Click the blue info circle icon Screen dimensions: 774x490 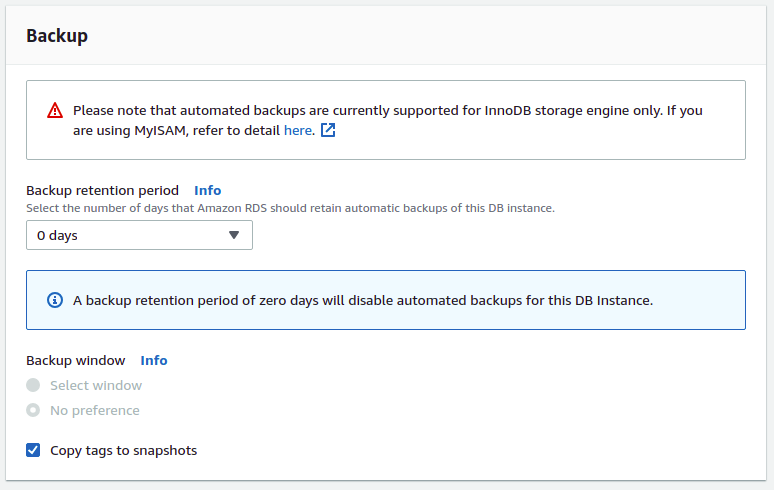click(x=55, y=300)
